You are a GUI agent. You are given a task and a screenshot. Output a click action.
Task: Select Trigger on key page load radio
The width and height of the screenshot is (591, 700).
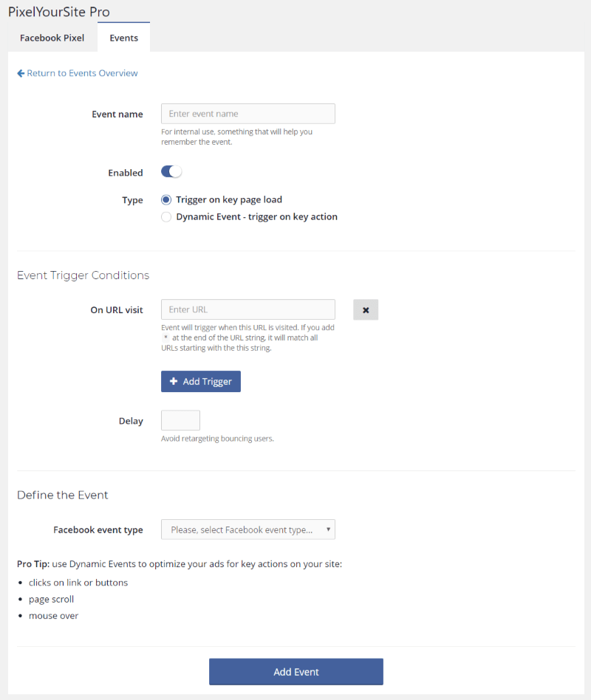pyautogui.click(x=166, y=199)
